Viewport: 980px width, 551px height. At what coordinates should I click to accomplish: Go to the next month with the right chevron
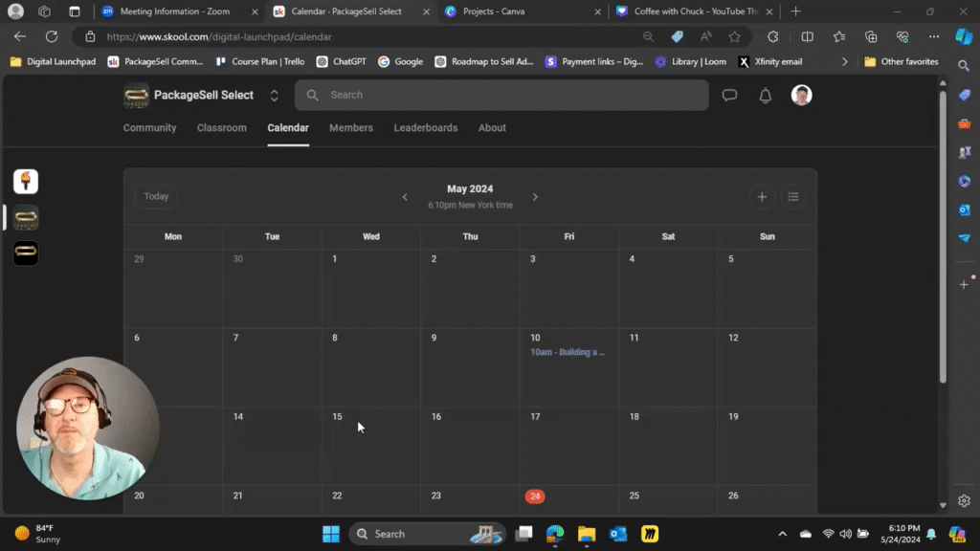[x=535, y=196]
